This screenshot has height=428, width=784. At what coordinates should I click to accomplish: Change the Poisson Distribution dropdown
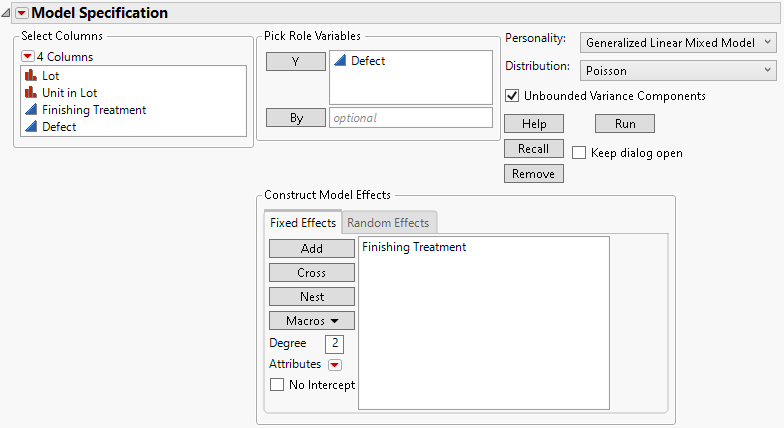[x=678, y=69]
